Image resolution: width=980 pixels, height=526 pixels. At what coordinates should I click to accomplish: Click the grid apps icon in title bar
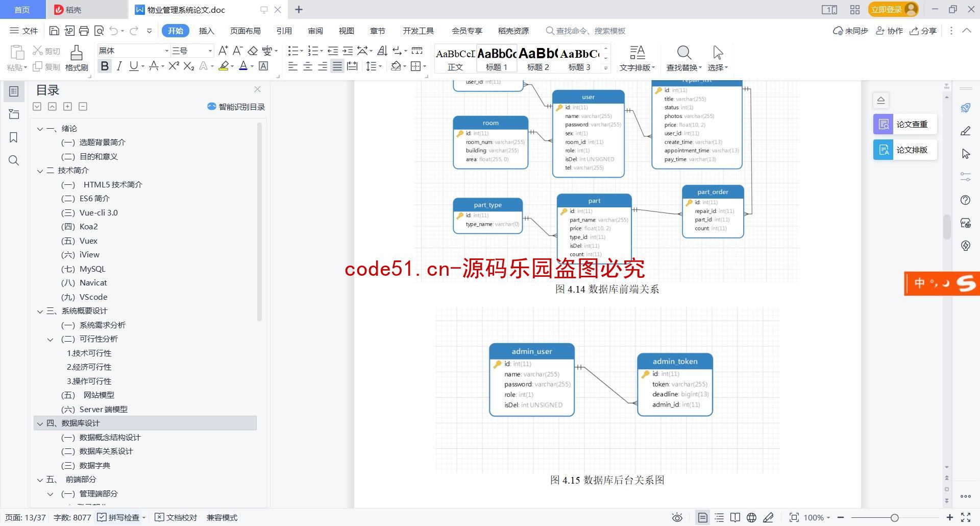855,10
